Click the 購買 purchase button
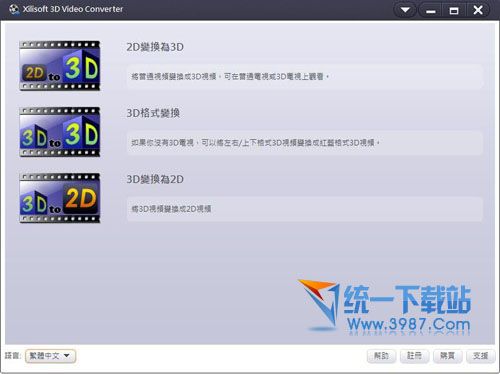 447,356
